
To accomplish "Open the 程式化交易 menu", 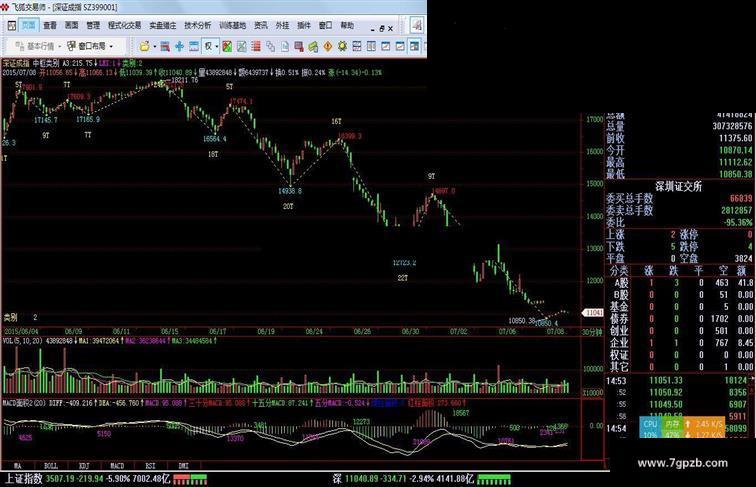I will pyautogui.click(x=124, y=26).
